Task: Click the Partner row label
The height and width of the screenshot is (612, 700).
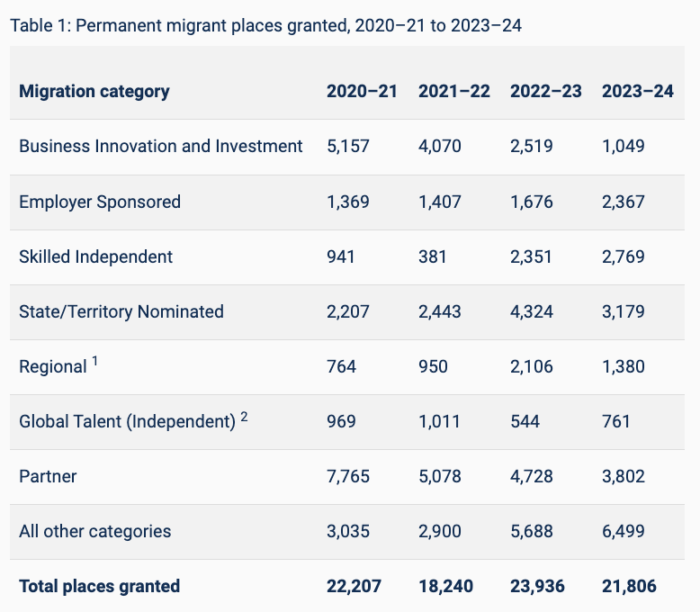Action: click(x=48, y=476)
